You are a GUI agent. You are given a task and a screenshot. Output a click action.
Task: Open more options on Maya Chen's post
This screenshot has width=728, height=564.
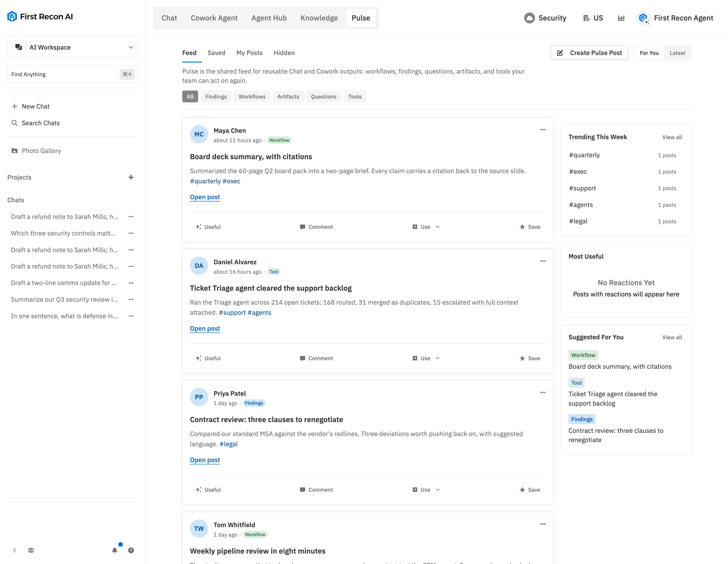click(543, 130)
